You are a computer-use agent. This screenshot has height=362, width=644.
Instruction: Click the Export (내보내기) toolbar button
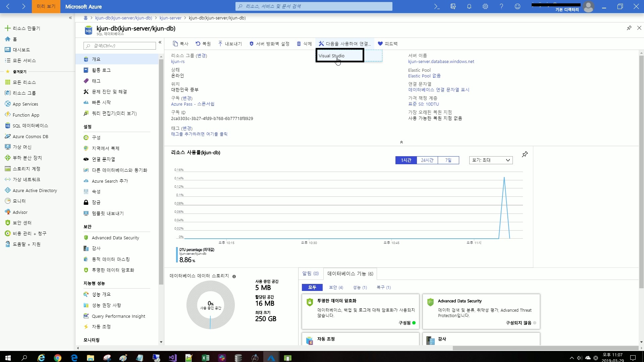pos(230,44)
